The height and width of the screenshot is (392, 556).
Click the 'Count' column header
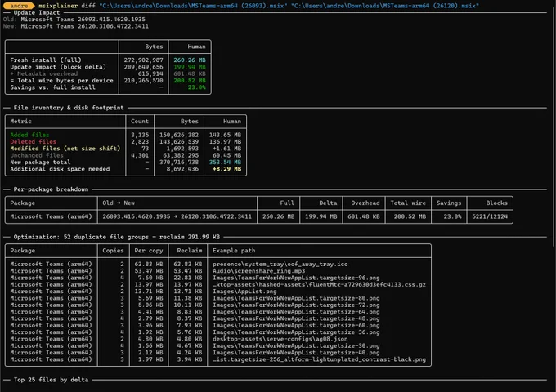click(140, 121)
